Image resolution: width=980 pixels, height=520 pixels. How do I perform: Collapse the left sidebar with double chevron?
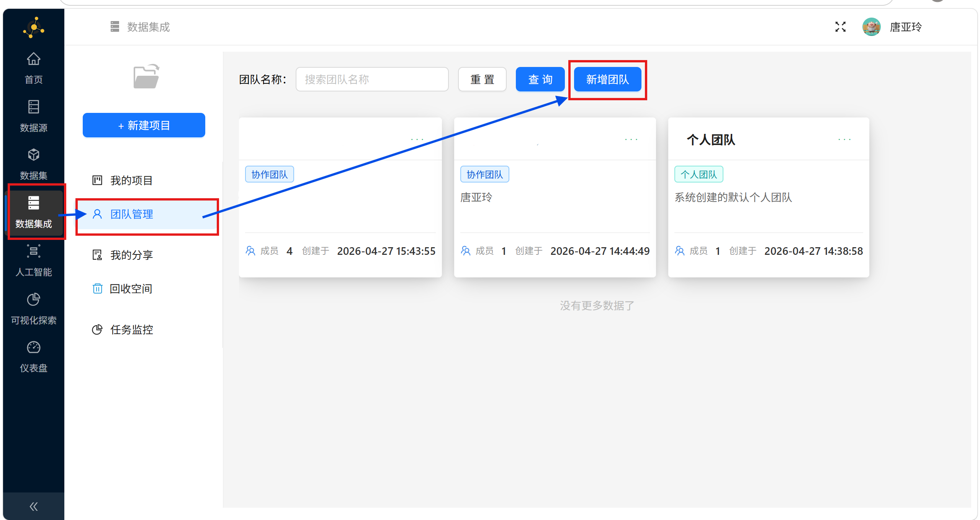[34, 507]
